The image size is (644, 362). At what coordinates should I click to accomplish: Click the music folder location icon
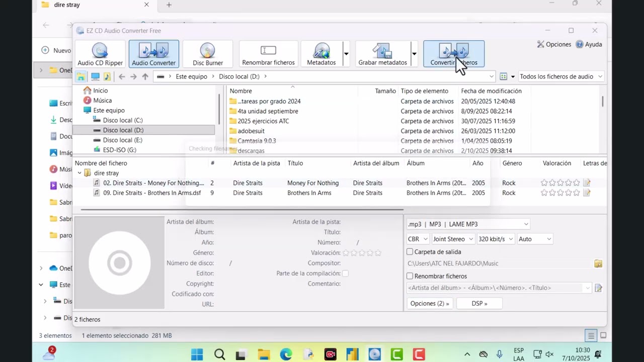[107, 76]
